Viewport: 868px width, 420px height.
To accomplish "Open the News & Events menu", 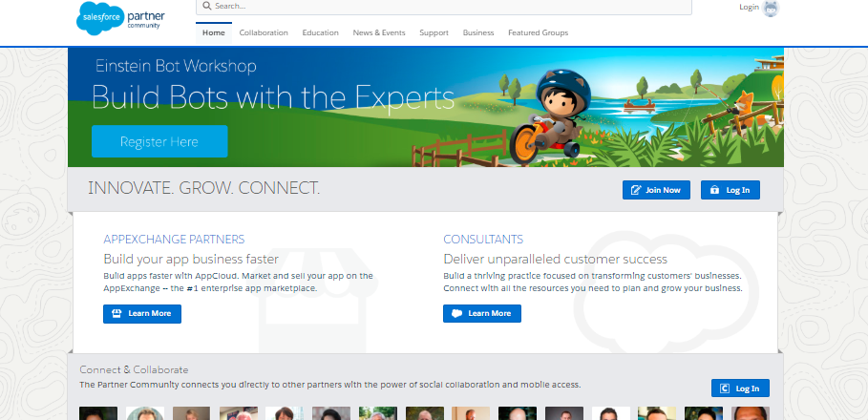I will click(379, 32).
